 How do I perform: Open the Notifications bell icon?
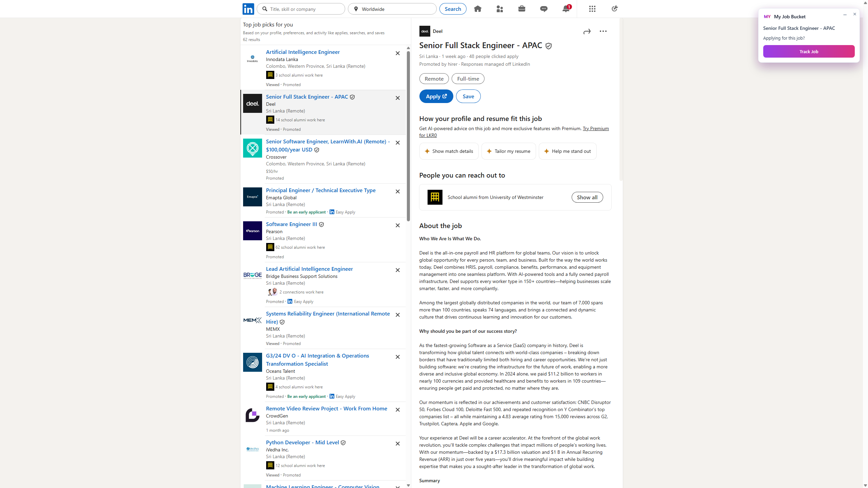[x=566, y=9]
